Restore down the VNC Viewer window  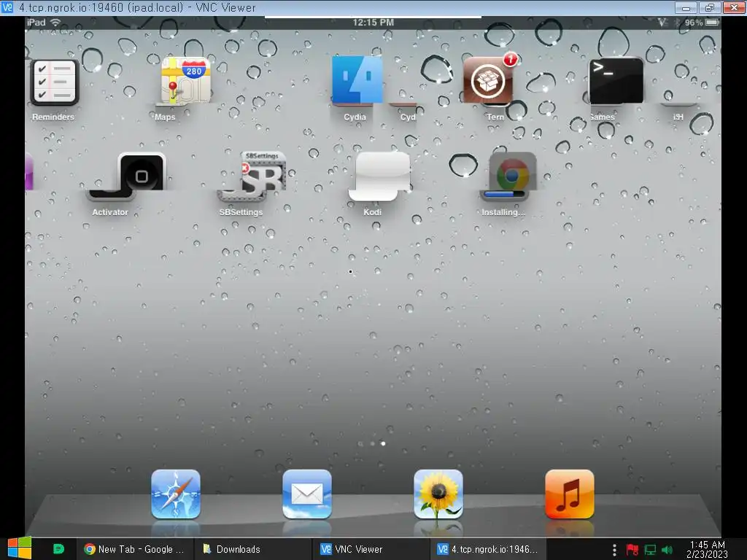(710, 7)
